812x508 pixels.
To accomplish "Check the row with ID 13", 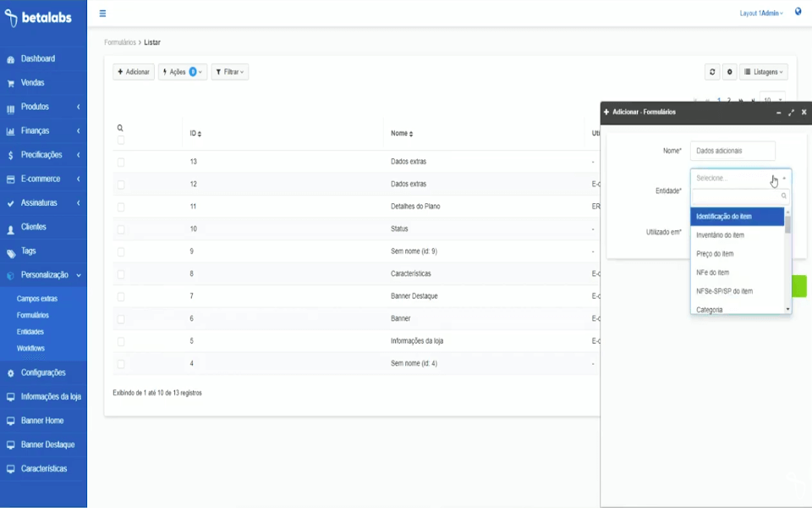I will click(121, 163).
